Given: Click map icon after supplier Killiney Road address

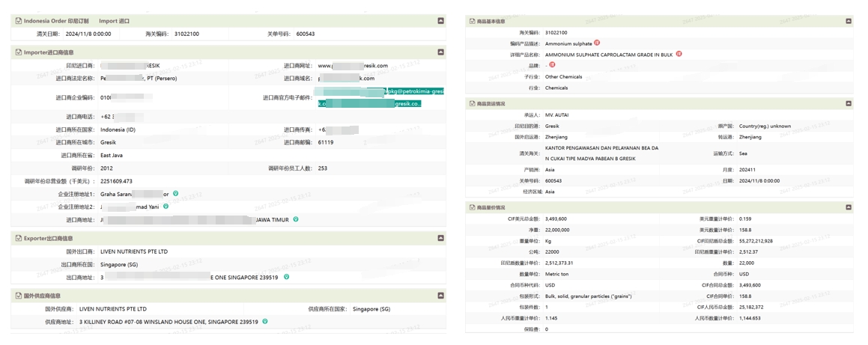Looking at the screenshot, I should [x=265, y=322].
